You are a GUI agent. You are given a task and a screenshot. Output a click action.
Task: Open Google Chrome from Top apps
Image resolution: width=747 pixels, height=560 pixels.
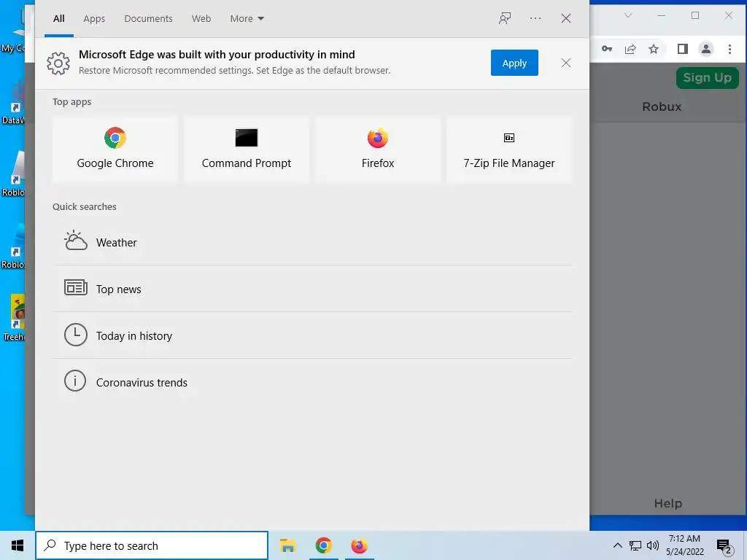(x=115, y=149)
